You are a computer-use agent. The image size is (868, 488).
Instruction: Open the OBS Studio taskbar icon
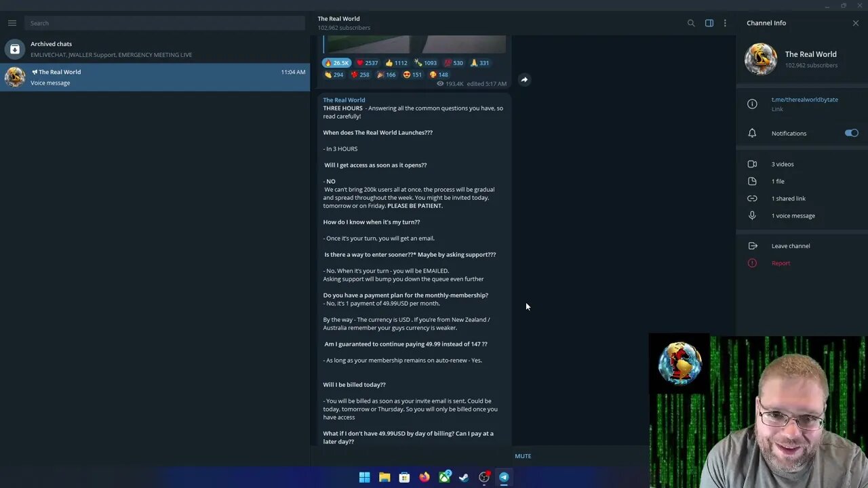pos(484,477)
